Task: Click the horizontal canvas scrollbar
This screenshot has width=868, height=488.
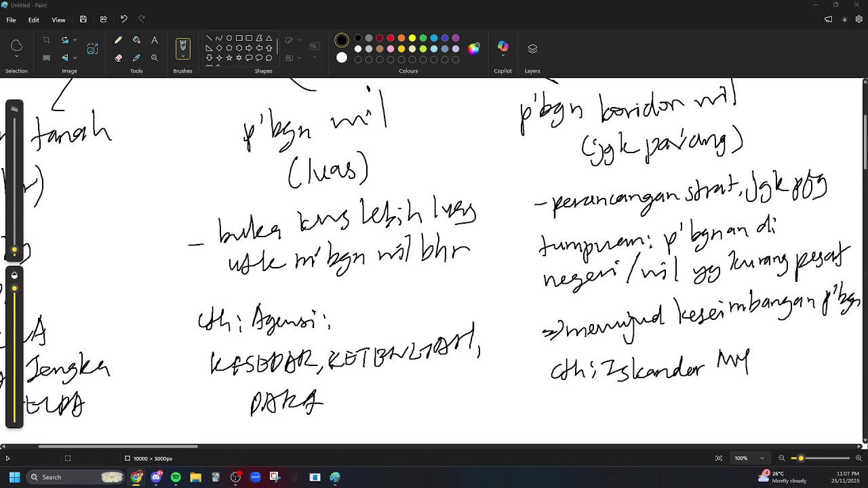Action: pos(118,446)
